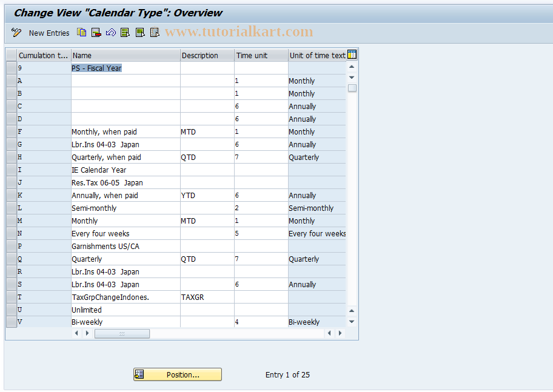This screenshot has height=392, width=553.
Task: Click the vertical scrollbar up arrow at top
Action: tap(352, 67)
